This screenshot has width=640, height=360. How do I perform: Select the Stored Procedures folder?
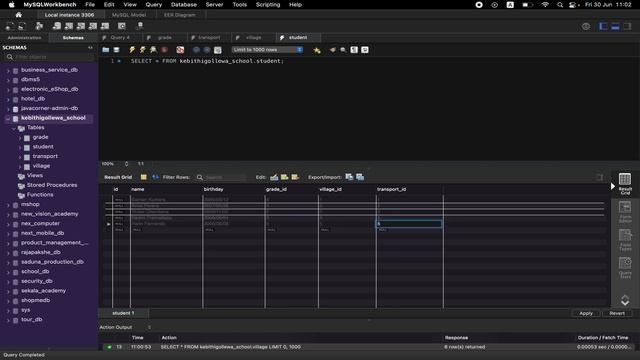[52, 185]
